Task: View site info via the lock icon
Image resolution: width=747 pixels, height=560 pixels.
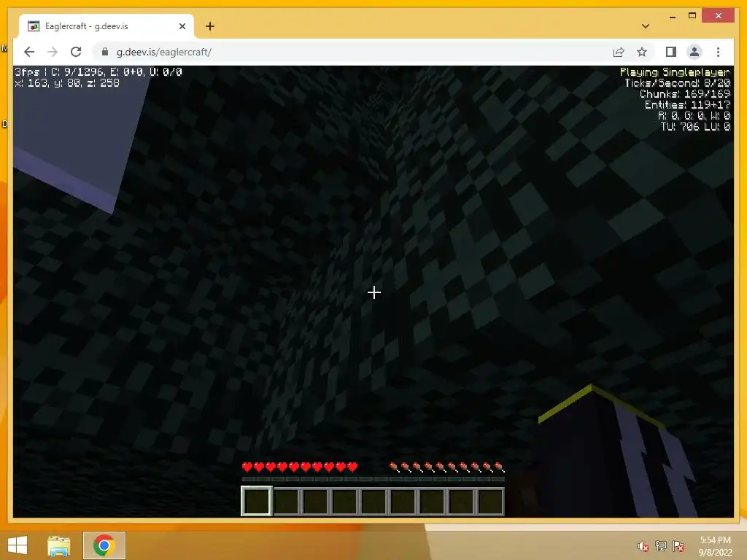Action: pos(105,52)
